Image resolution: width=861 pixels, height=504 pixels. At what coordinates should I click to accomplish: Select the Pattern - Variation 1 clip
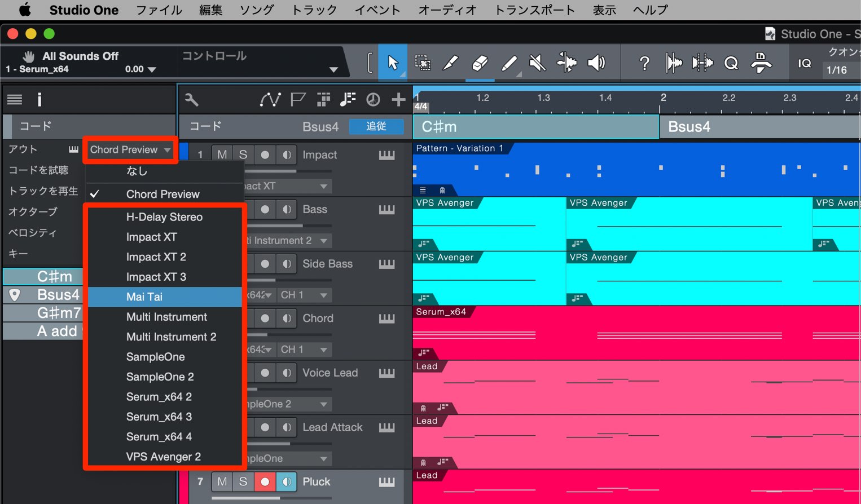pos(636,169)
